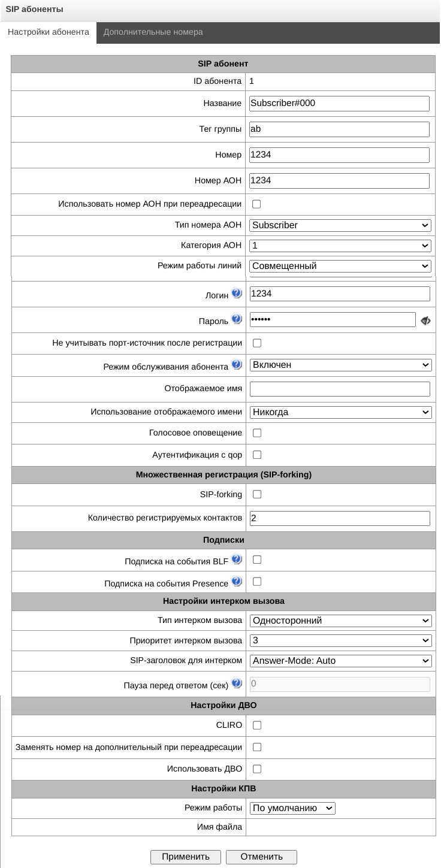Select Настройки абонента tab
Viewport: 441px width, 868px height.
[49, 32]
